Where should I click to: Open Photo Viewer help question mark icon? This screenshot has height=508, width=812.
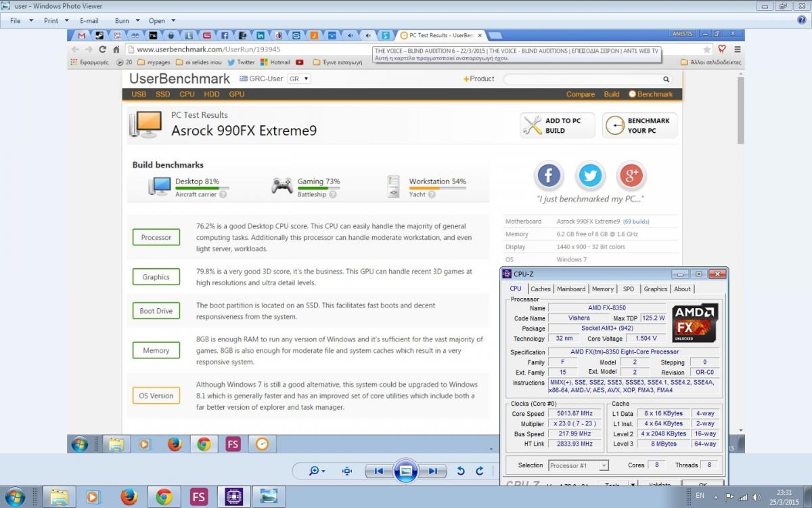pos(802,20)
